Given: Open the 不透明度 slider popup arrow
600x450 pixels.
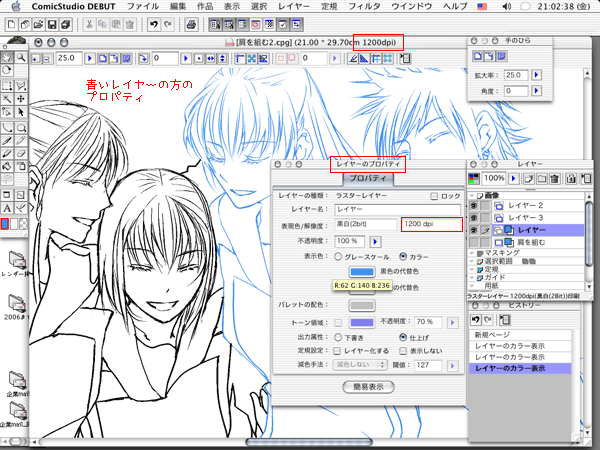Looking at the screenshot, I should click(x=376, y=241).
